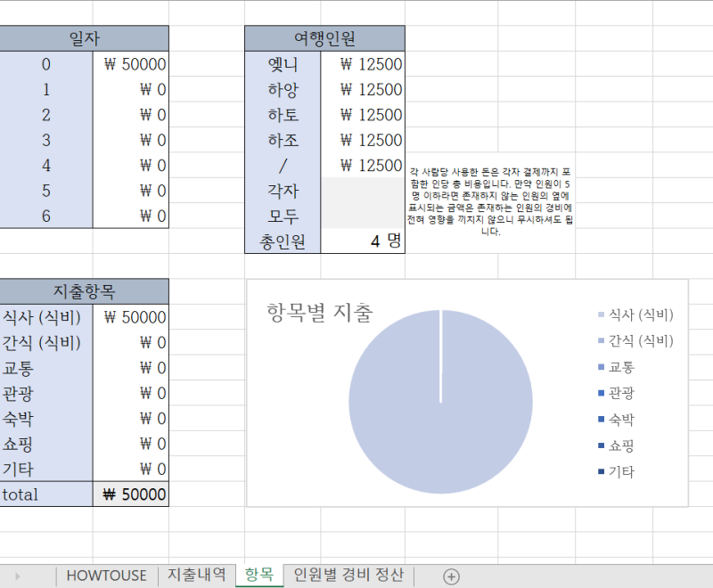Select the day 3 cell

[46, 140]
